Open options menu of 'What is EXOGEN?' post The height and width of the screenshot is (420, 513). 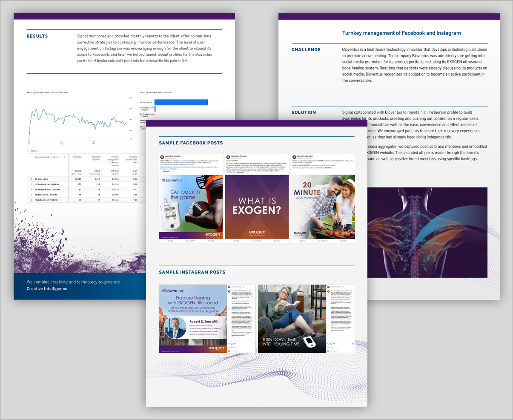click(286, 157)
